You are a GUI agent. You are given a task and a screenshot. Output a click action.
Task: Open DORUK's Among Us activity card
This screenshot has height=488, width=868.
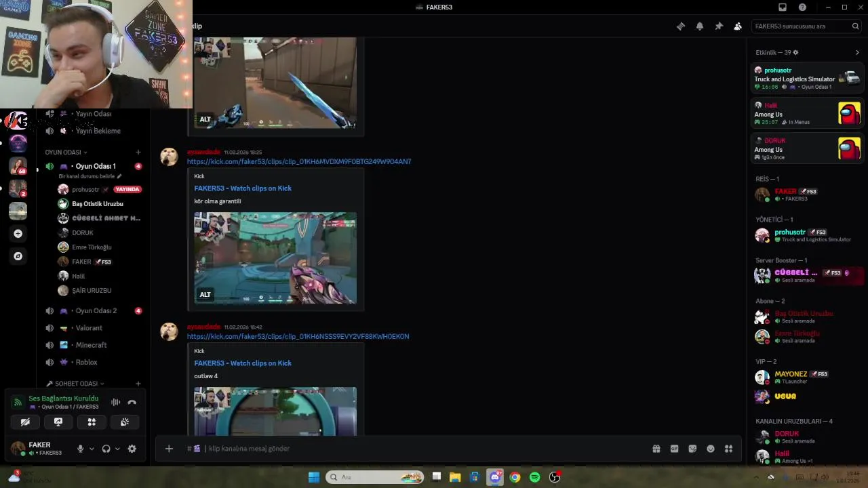[x=807, y=148]
